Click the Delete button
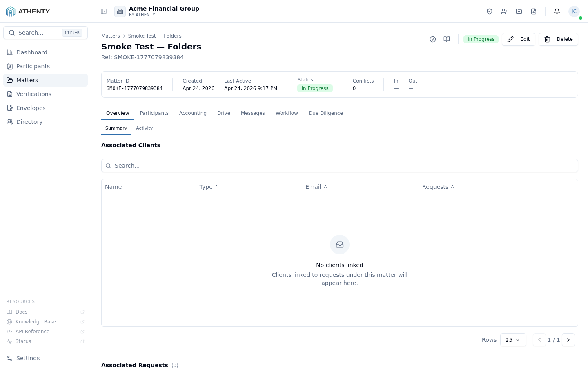Viewport: 588px width, 368px height. click(558, 39)
